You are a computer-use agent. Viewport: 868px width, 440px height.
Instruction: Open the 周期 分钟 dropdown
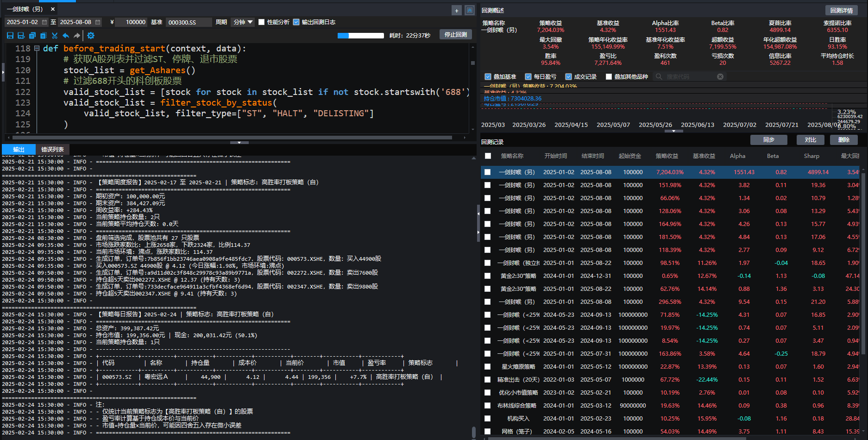[243, 22]
